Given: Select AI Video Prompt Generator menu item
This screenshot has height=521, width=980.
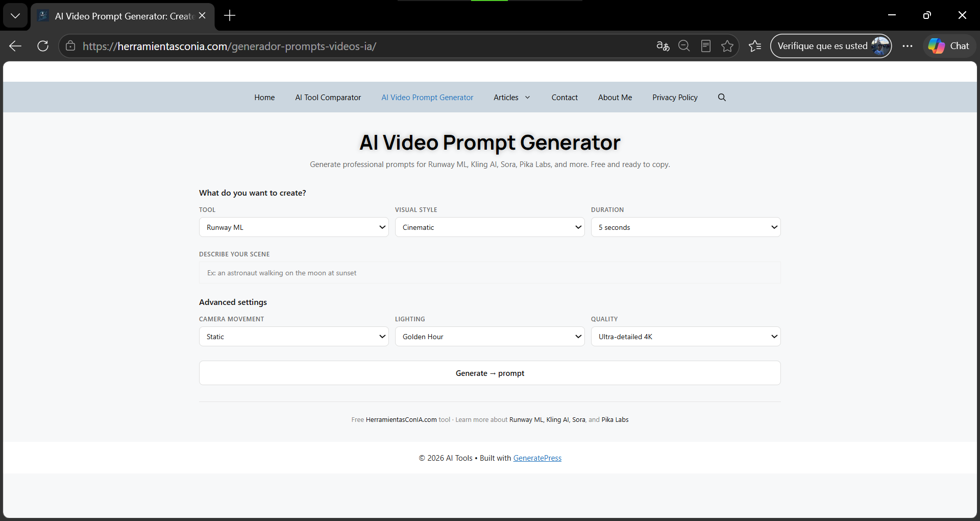Looking at the screenshot, I should [x=427, y=97].
